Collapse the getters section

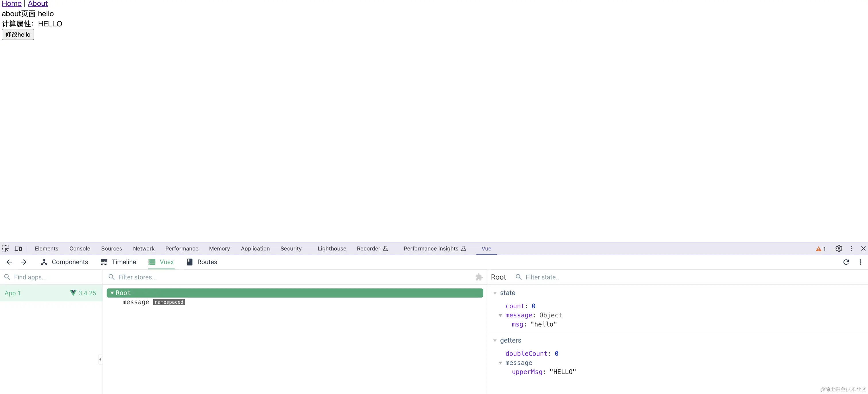[x=495, y=340]
